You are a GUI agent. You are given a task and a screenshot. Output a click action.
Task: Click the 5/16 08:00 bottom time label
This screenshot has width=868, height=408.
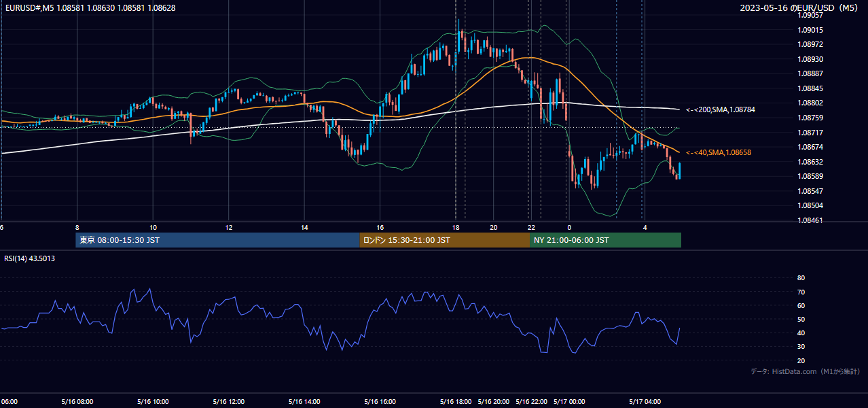77,401
